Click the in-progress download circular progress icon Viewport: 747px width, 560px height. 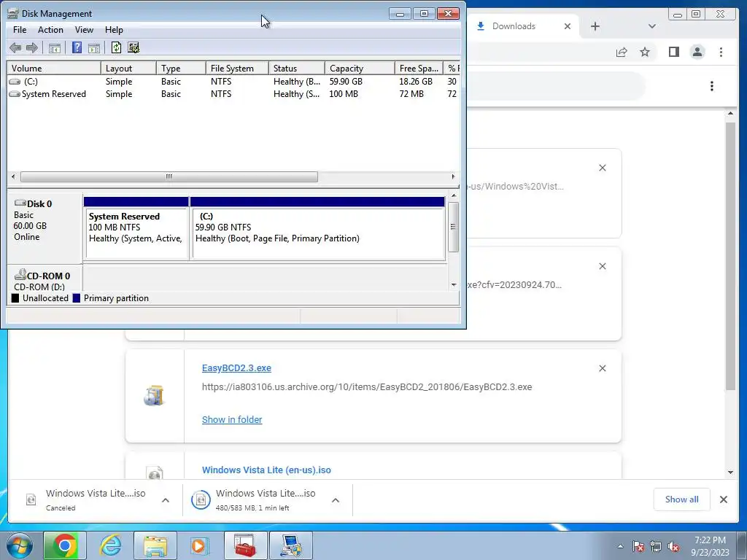[x=201, y=500]
